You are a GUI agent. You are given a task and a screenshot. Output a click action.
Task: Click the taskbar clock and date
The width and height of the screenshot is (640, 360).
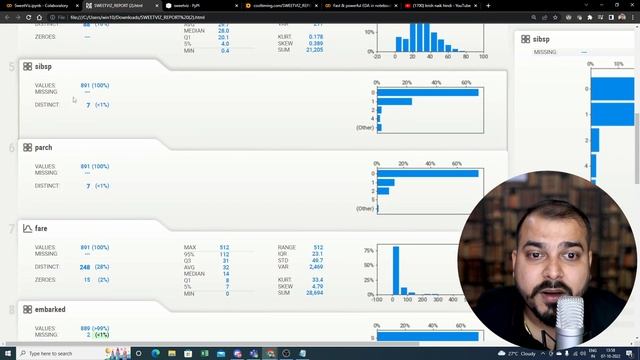click(x=611, y=353)
